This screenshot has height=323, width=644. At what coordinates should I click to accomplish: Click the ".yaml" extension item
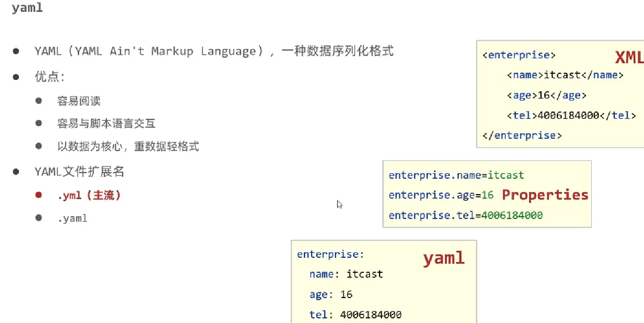(x=72, y=219)
